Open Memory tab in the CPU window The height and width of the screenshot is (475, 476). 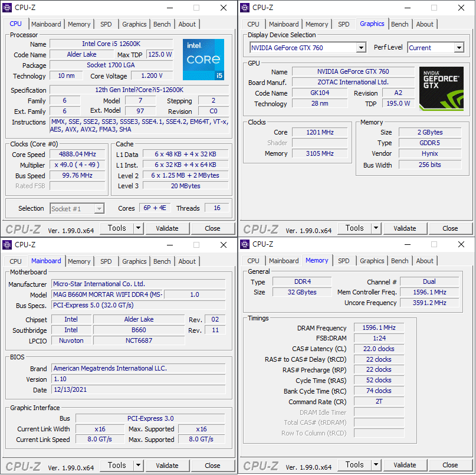pyautogui.click(x=79, y=24)
